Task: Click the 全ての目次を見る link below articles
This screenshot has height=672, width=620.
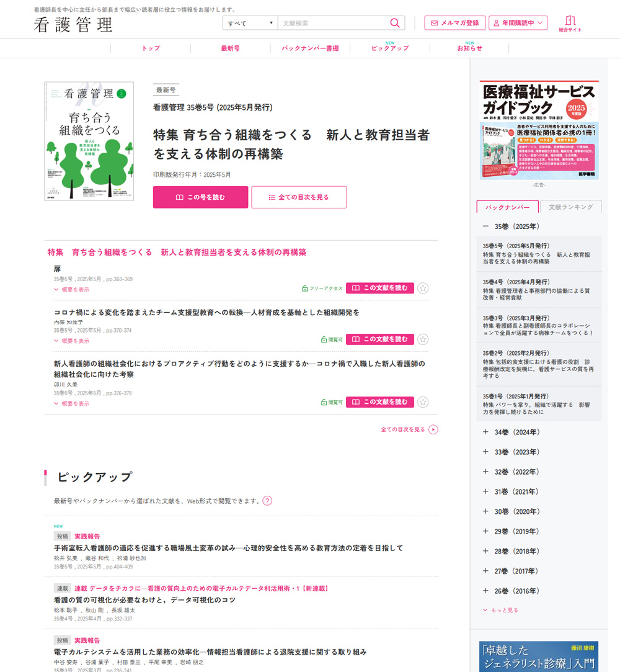Action: tap(403, 429)
